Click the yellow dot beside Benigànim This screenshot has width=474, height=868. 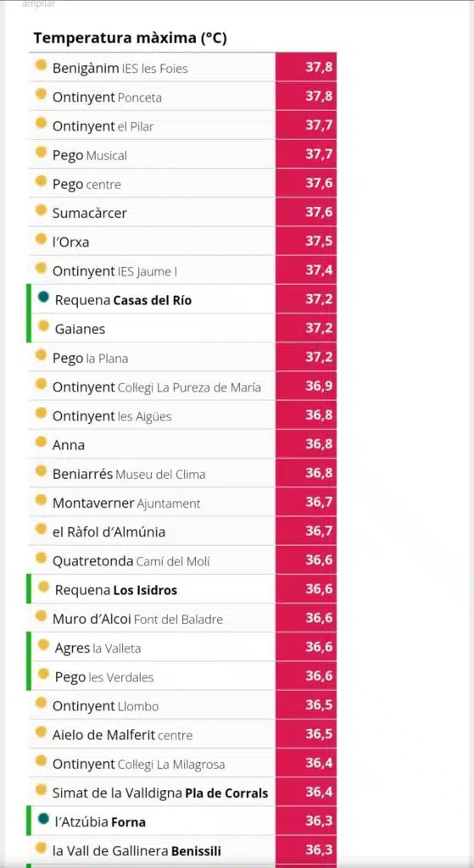click(x=41, y=65)
